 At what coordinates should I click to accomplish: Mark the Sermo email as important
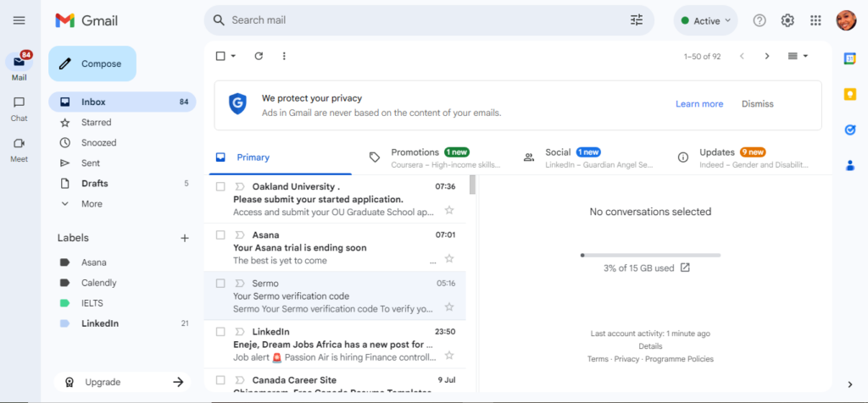coord(240,284)
